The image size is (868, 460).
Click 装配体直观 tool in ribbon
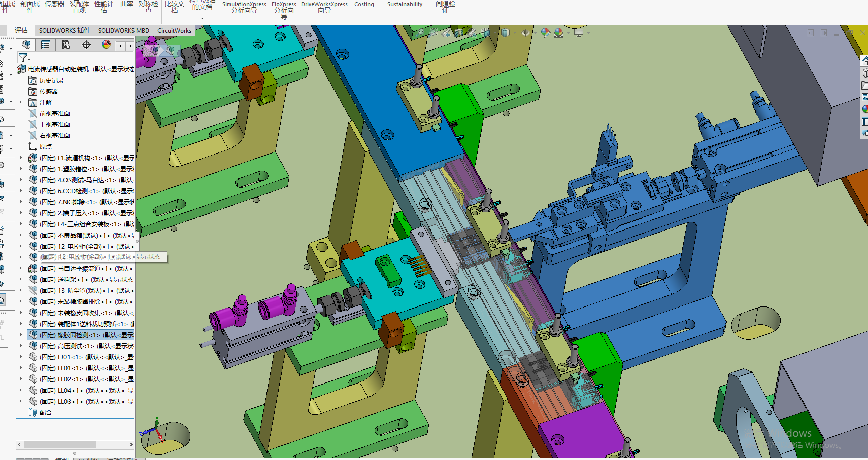pos(79,7)
